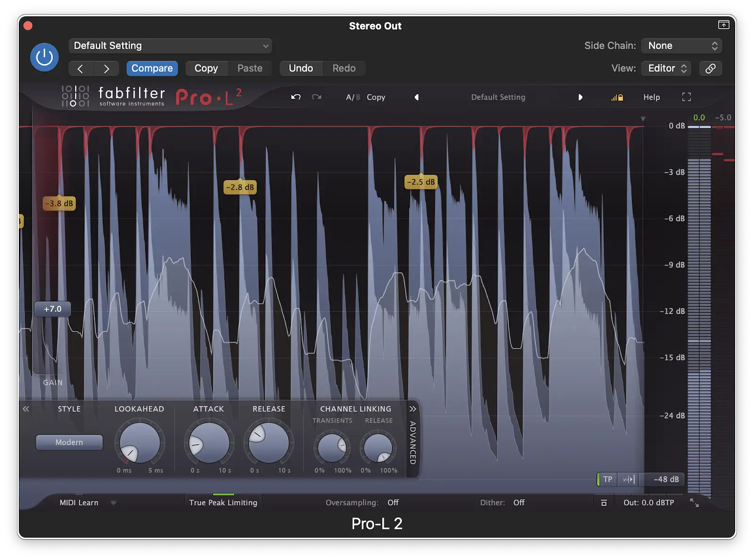This screenshot has height=560, width=754.
Task: Click resize handle at bottom right
Action: 694,503
